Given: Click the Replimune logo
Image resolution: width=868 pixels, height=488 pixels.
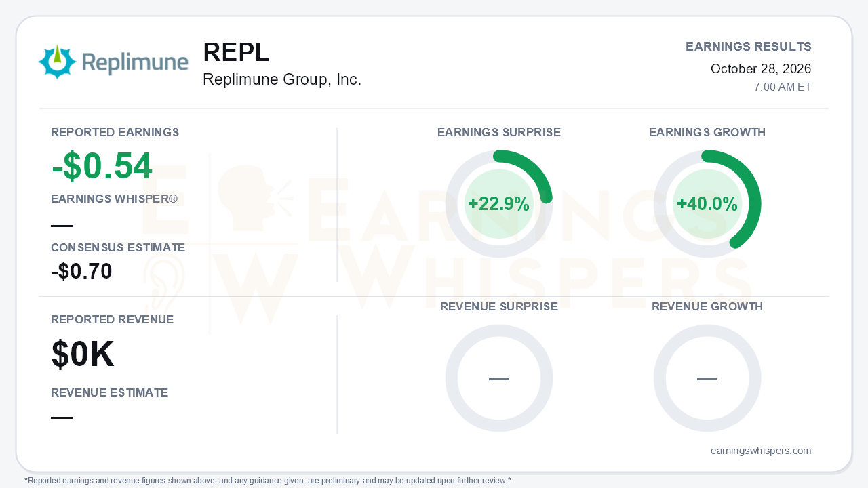Looking at the screenshot, I should coord(113,62).
